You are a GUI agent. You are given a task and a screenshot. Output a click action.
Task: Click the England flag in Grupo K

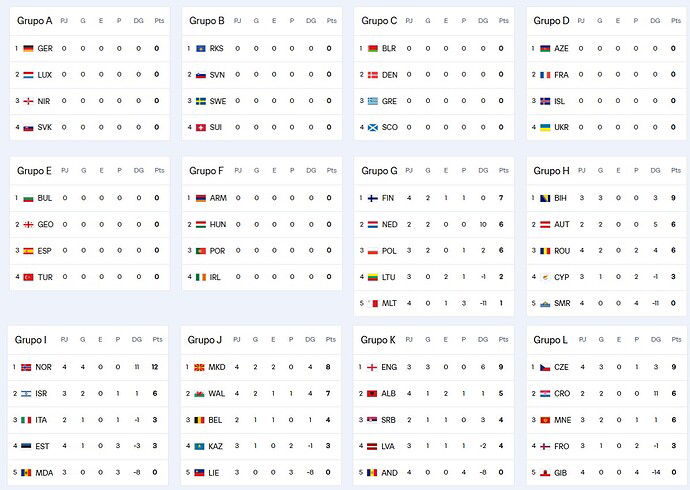pyautogui.click(x=373, y=367)
